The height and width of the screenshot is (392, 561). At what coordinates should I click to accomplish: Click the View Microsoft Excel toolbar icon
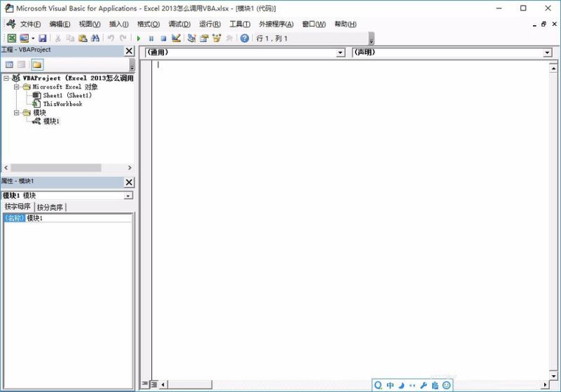11,39
